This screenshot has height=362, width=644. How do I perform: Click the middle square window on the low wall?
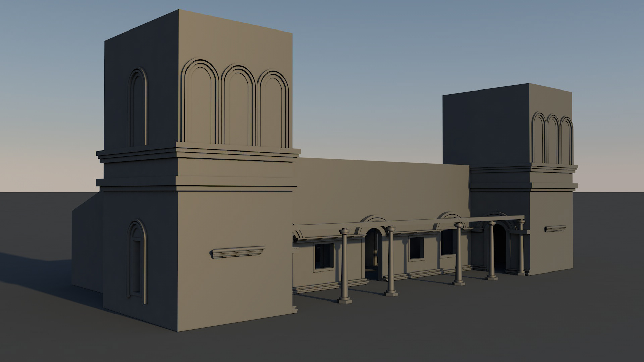pyautogui.click(x=417, y=247)
